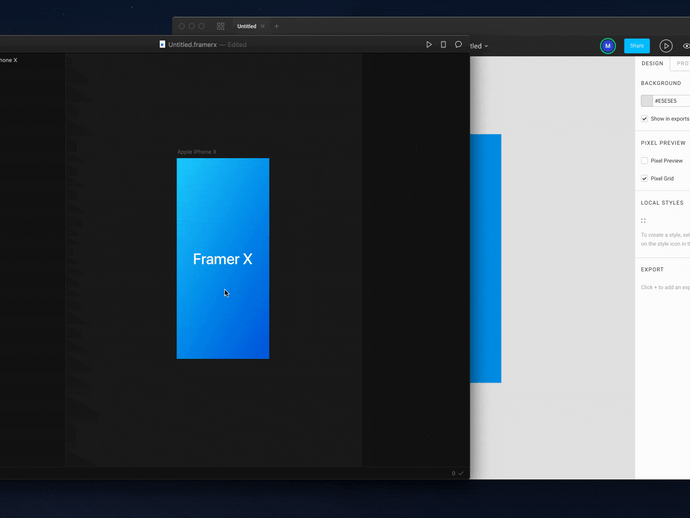Click the Untitled.framerx document icon
This screenshot has width=690, height=518.
click(x=162, y=44)
